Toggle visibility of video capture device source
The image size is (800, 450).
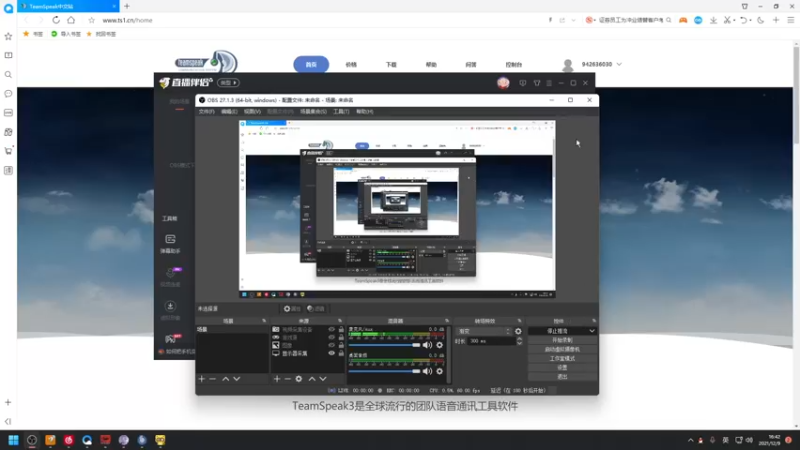332,330
